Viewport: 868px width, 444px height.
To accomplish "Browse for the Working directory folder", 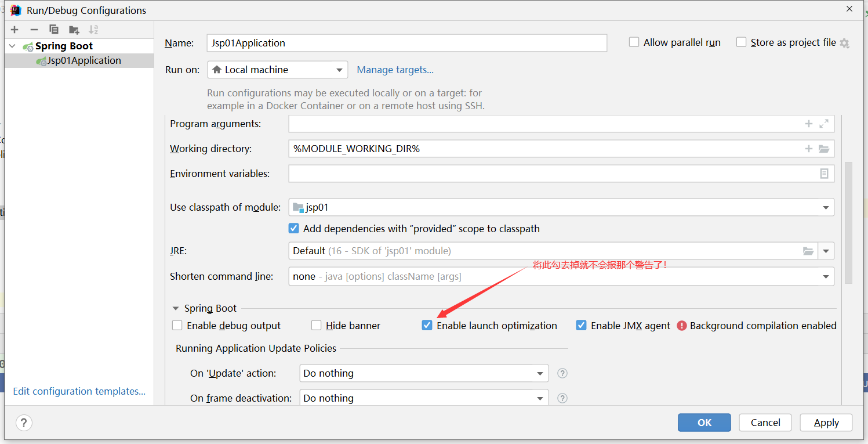I will 824,149.
